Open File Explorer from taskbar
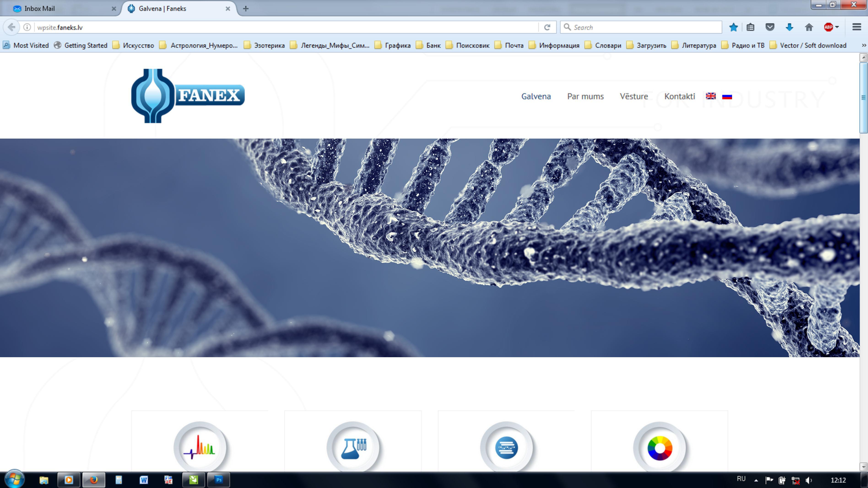 44,480
